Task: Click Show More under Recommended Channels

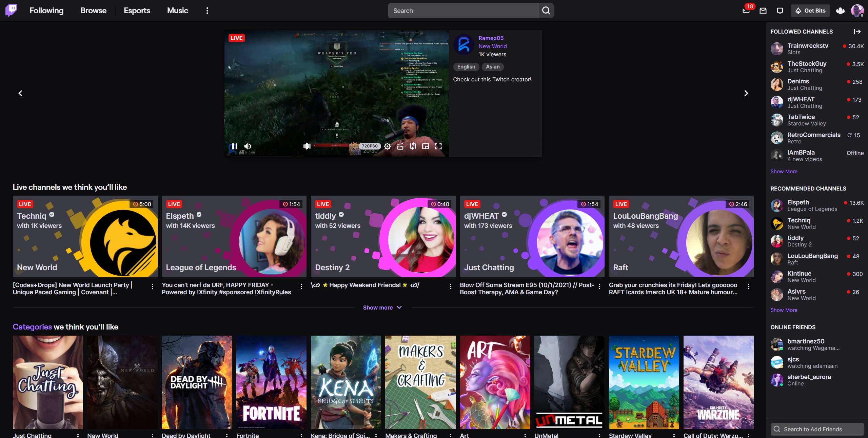Action: point(784,310)
